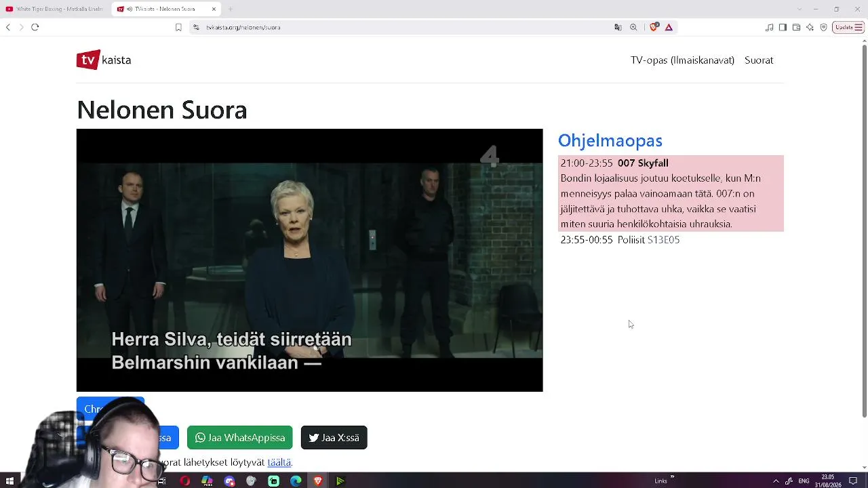The width and height of the screenshot is (868, 488).
Task: Open site info icon left of URL
Action: pyautogui.click(x=196, y=27)
